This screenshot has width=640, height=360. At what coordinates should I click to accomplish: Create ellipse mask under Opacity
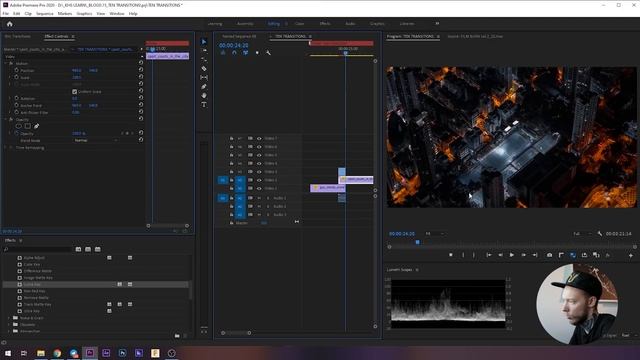[19, 126]
